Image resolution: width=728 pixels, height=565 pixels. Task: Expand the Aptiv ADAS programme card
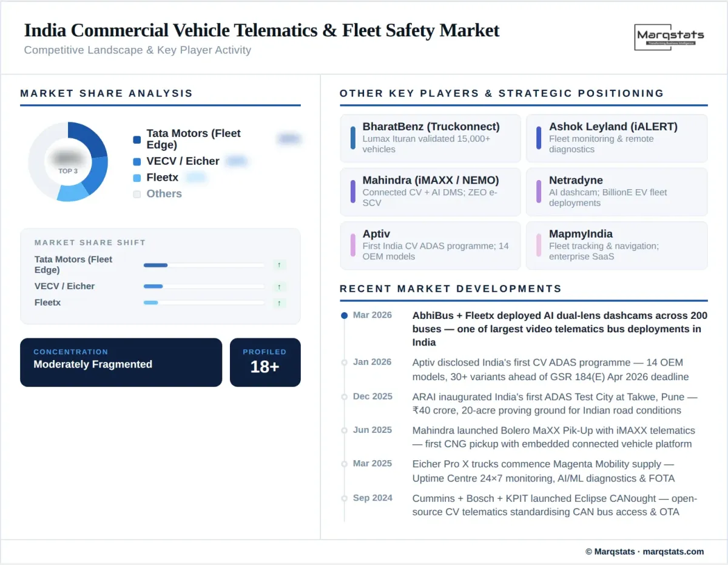point(430,246)
